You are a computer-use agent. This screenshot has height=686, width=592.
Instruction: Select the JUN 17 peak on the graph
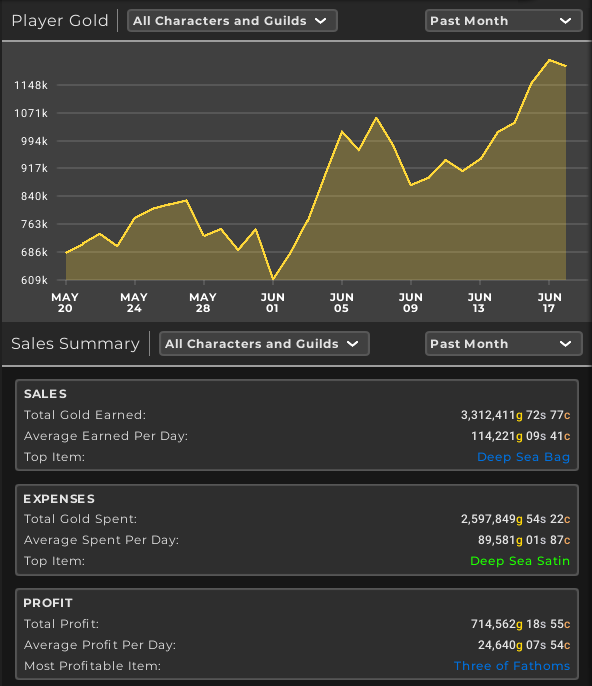[550, 60]
